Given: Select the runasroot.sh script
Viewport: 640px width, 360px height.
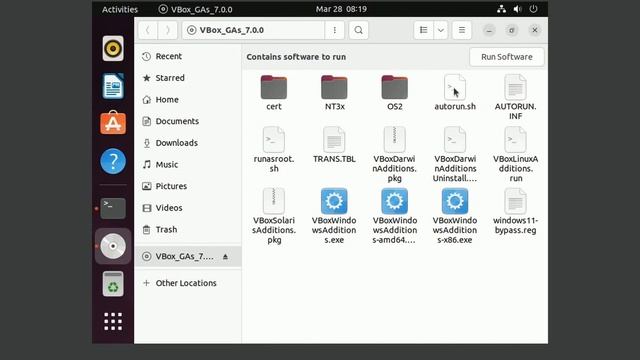Looking at the screenshot, I should [273, 149].
